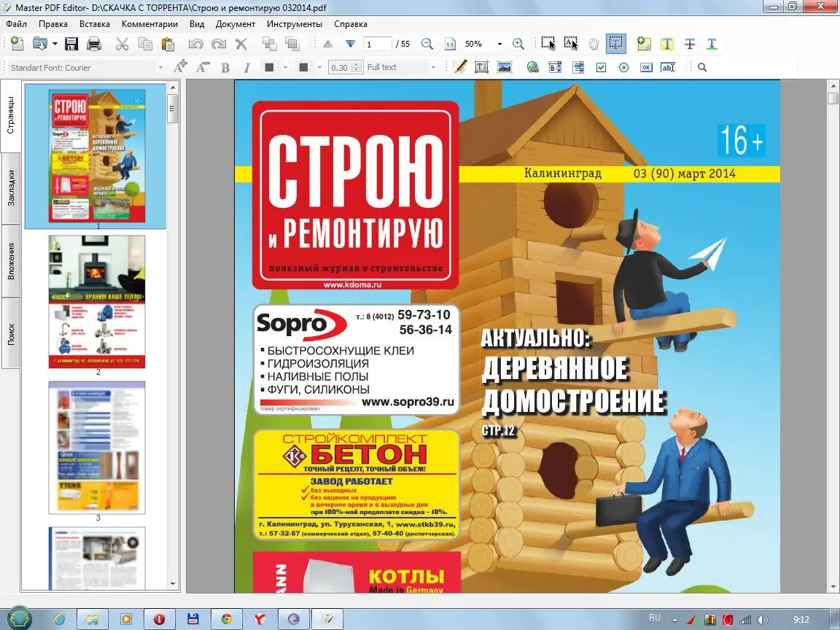Create a new document with the toolbar icon
This screenshot has height=630, width=840.
(17, 44)
